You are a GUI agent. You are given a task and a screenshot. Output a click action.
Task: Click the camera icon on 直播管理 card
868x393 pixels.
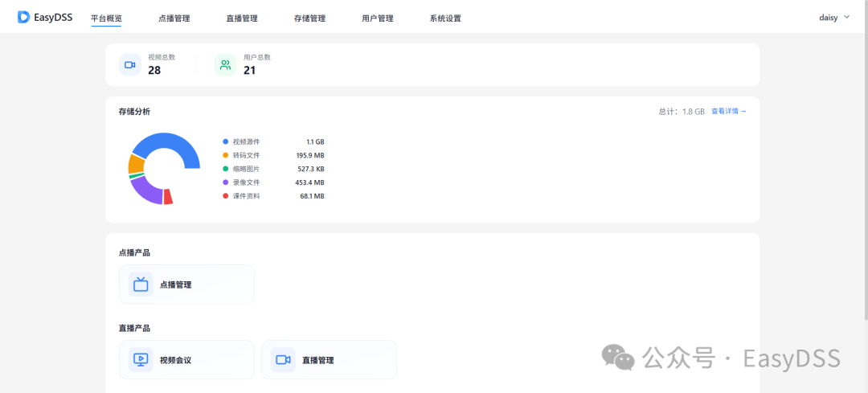(283, 360)
